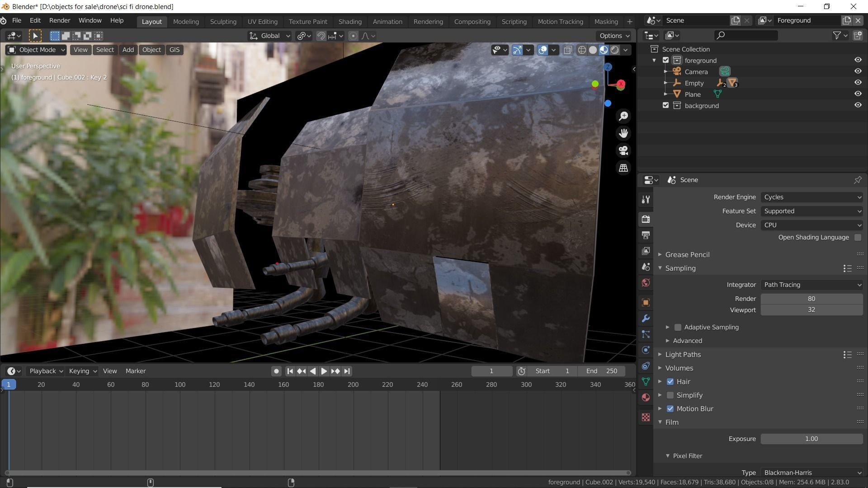Open the World properties tab icon
868x488 pixels.
pos(646,283)
